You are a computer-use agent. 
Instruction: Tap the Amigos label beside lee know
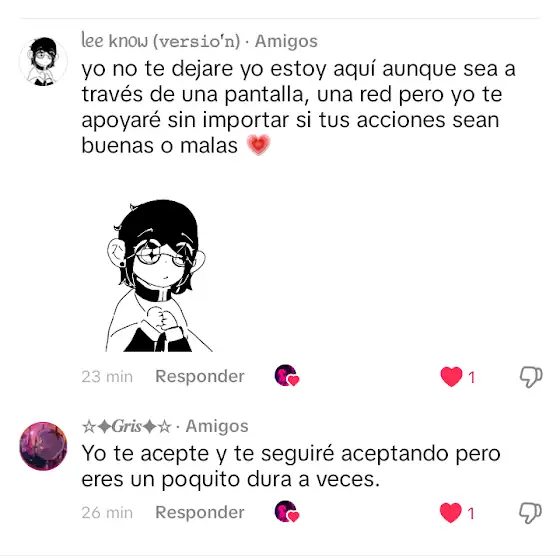coord(286,41)
